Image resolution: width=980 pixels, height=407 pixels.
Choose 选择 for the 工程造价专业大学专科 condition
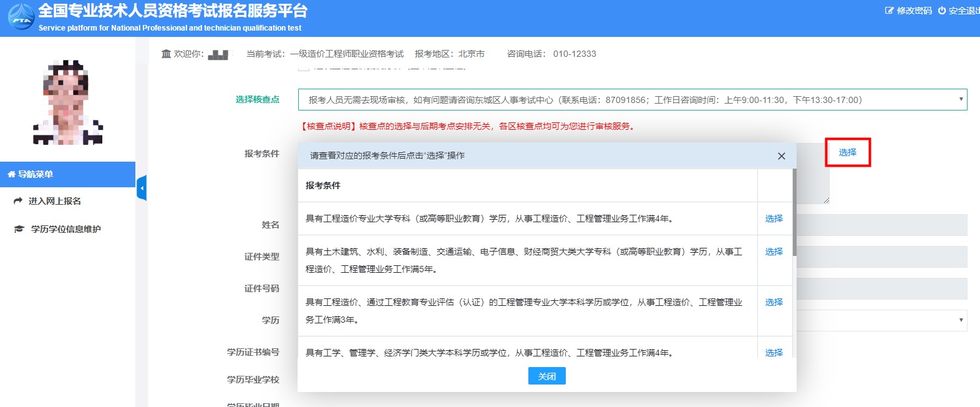[774, 218]
